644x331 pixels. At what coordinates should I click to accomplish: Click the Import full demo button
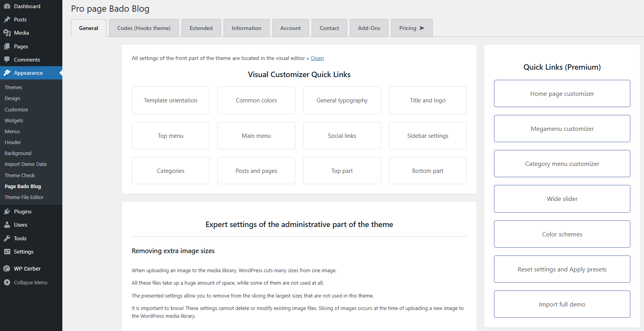click(562, 304)
